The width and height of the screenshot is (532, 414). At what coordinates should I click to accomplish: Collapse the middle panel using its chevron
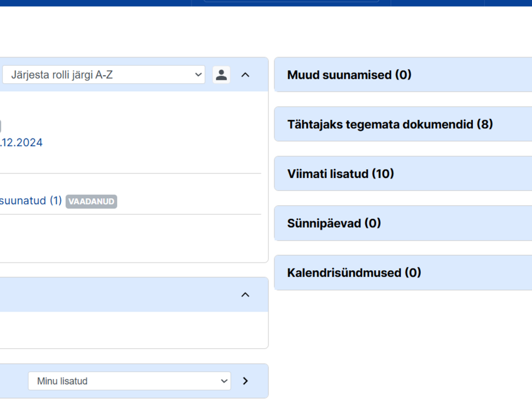pos(245,295)
